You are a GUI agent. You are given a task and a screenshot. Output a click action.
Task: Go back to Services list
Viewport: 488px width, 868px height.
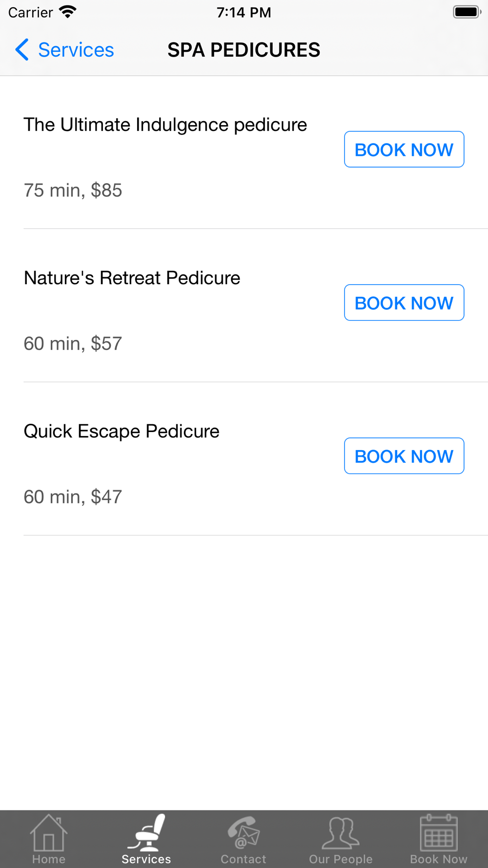(x=64, y=50)
